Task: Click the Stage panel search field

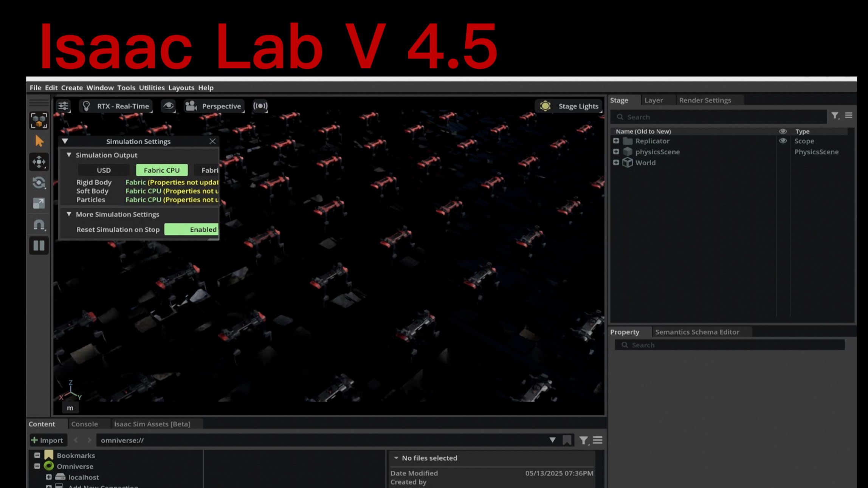Action: point(718,117)
